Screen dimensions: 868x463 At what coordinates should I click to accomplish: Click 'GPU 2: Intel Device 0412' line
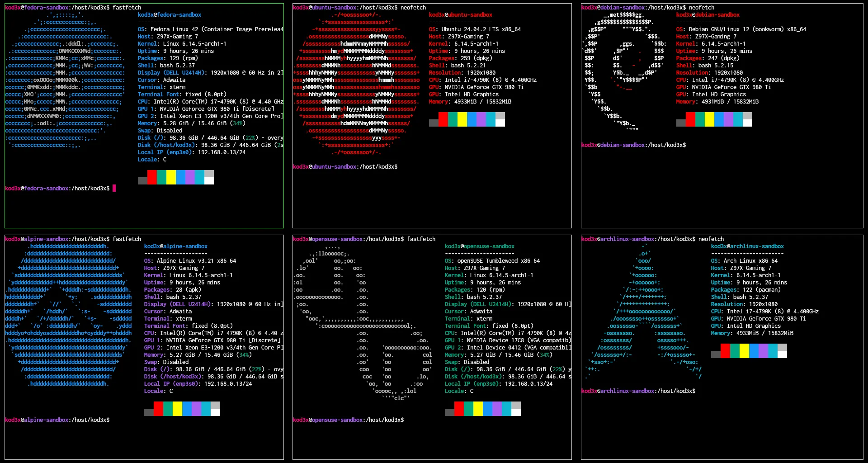pyautogui.click(x=508, y=348)
